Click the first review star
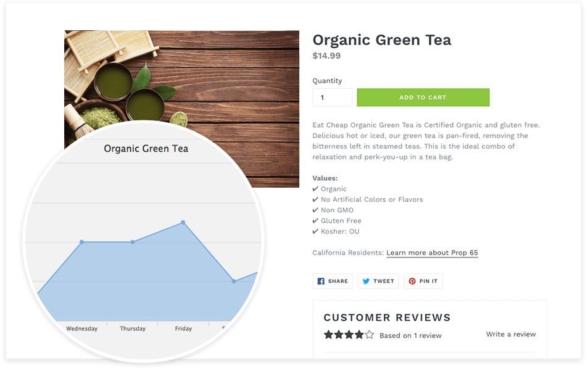588x371 pixels. pyautogui.click(x=328, y=335)
